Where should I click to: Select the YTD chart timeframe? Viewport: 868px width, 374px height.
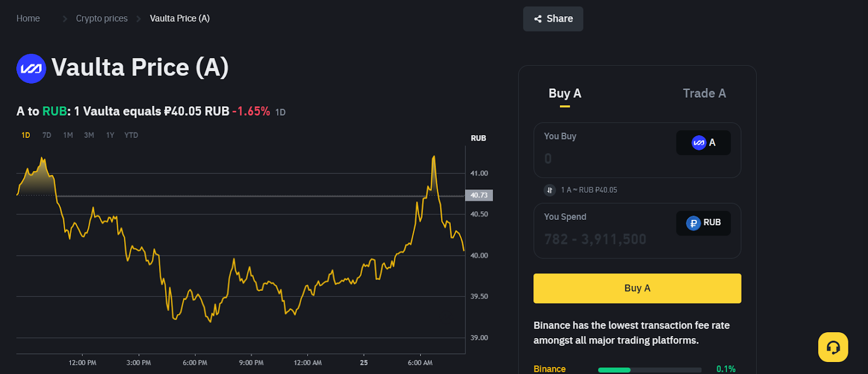pos(131,135)
